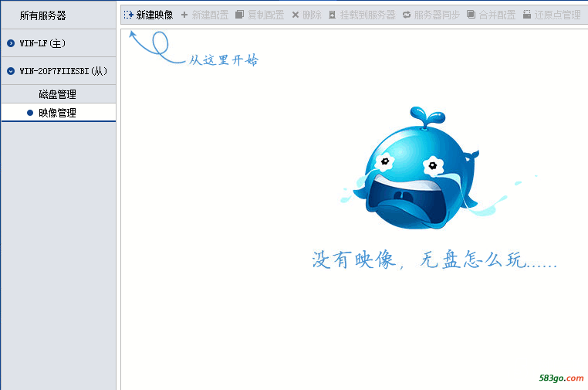Click the 583go.com watermark link
The image size is (588, 390).
(x=562, y=378)
